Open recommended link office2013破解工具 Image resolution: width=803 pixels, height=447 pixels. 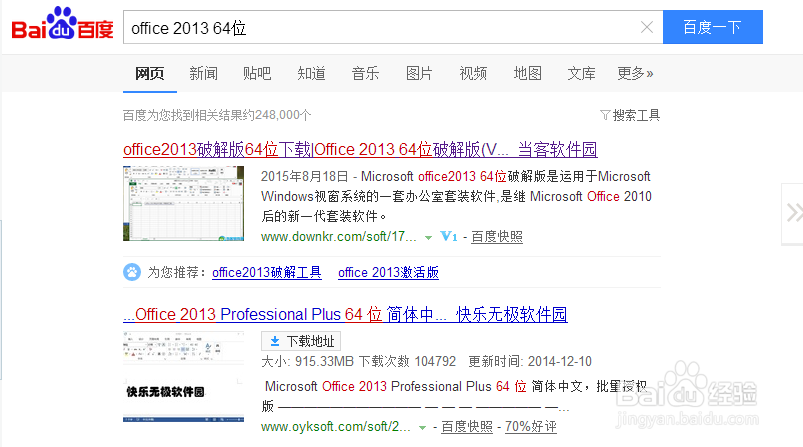(267, 272)
